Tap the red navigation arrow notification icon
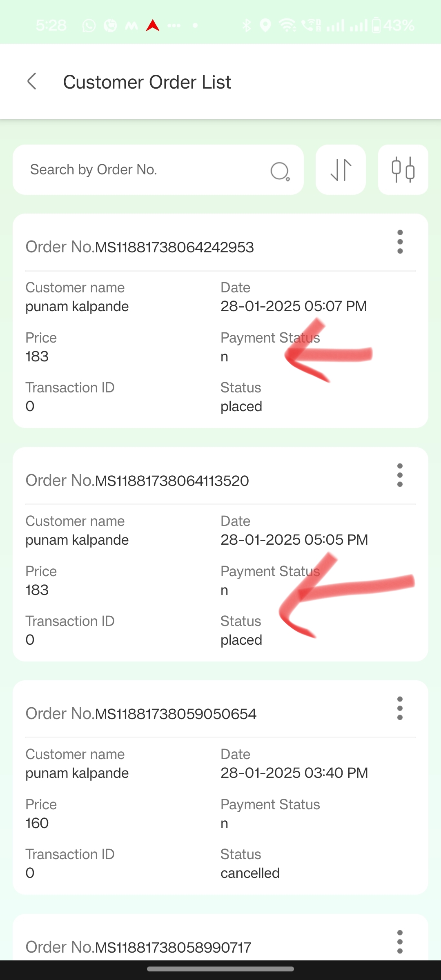This screenshot has width=441, height=980. 153,25
